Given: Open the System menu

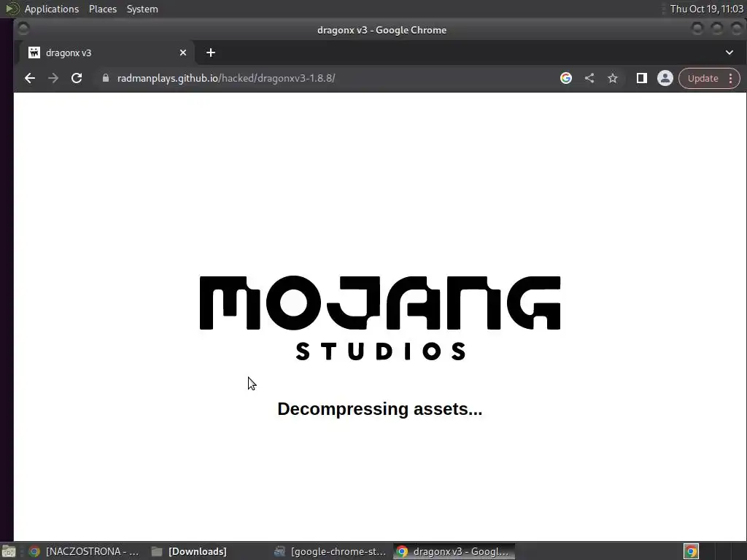Looking at the screenshot, I should click(x=142, y=9).
